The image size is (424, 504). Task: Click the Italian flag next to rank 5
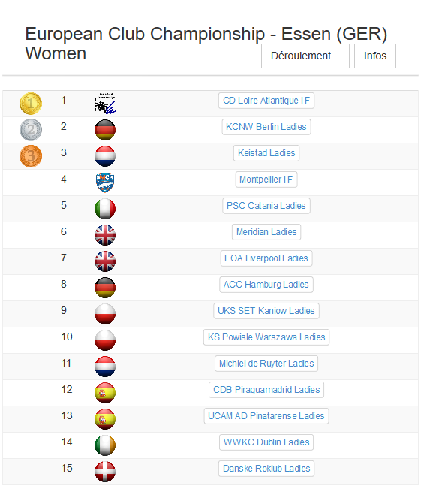point(105,209)
